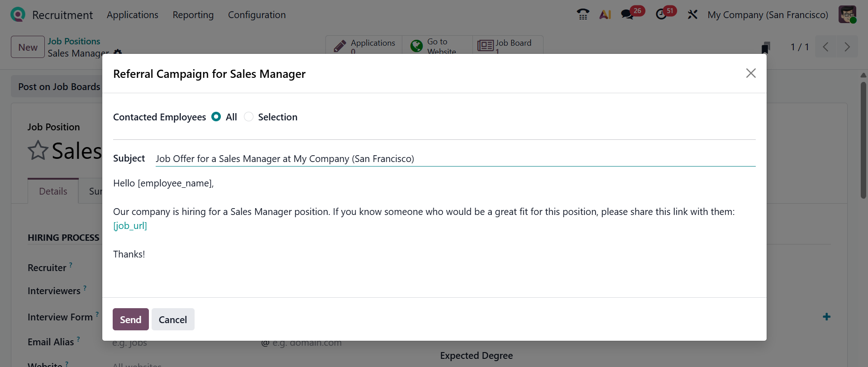Toggle the favorite star beside Sales title

(38, 151)
